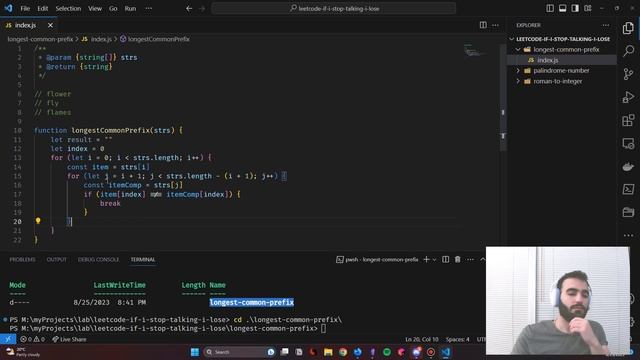Click the lightbulb code action icon

click(x=38, y=221)
